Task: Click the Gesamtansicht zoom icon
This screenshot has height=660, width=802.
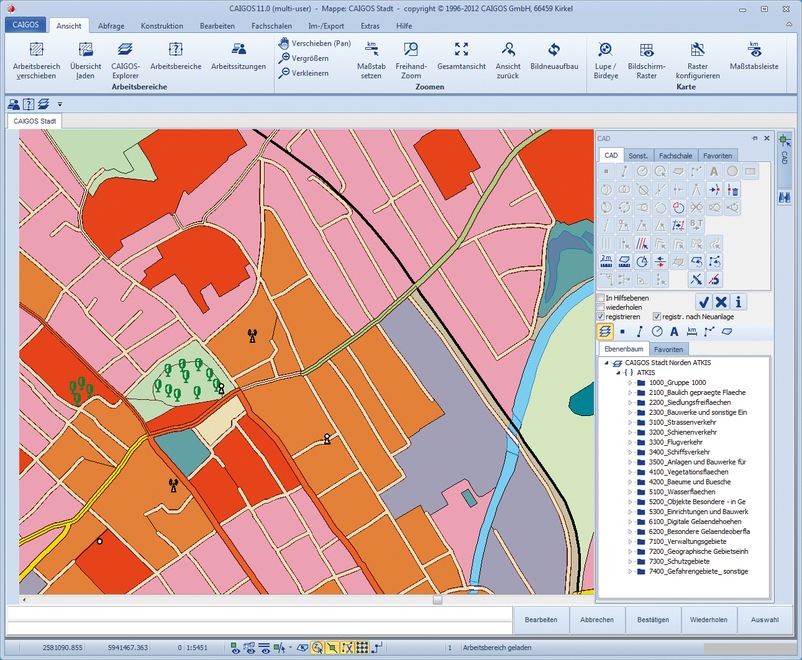Action: pyautogui.click(x=461, y=50)
